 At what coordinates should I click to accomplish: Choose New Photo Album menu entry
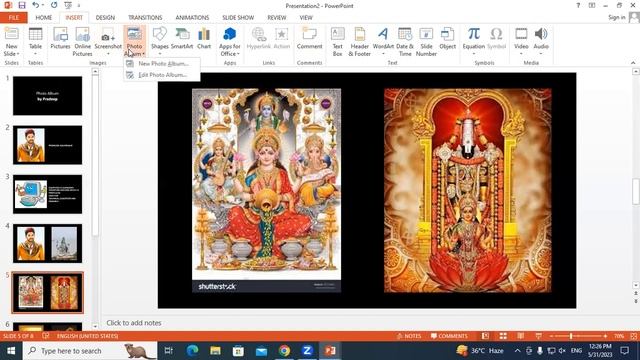click(x=162, y=64)
